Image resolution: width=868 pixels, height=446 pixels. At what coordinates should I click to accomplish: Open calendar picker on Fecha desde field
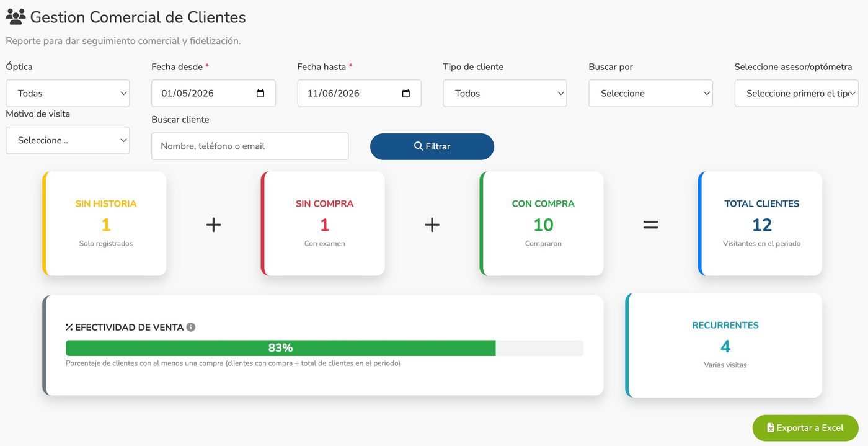[x=260, y=93]
